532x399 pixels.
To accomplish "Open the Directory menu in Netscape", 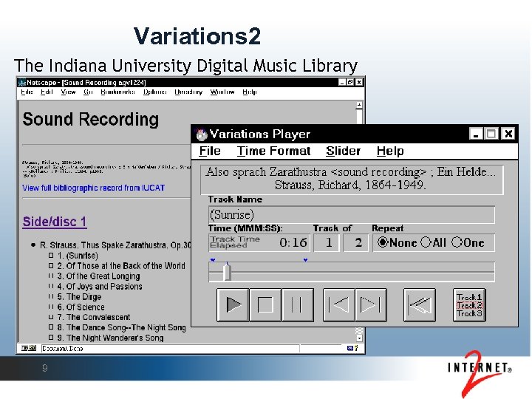I will tap(188, 92).
